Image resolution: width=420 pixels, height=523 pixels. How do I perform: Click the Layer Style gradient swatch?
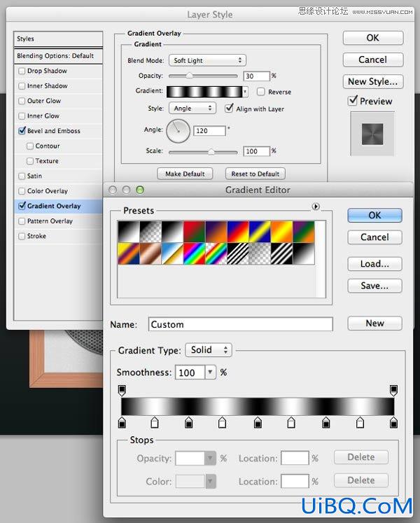coord(204,92)
